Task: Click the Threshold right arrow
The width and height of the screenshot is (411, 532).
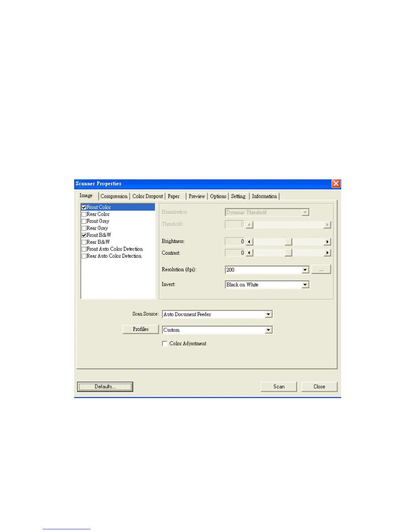Action: point(327,225)
